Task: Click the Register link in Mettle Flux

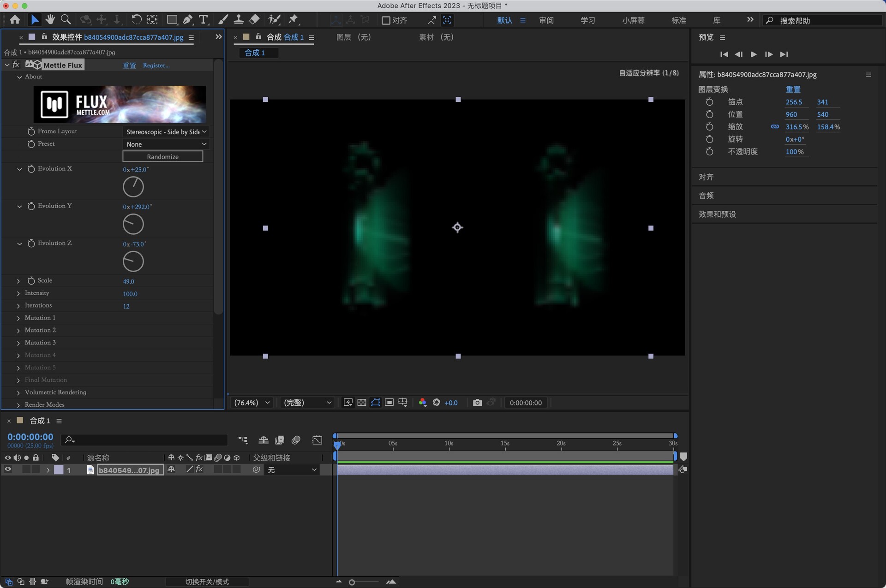Action: point(156,65)
